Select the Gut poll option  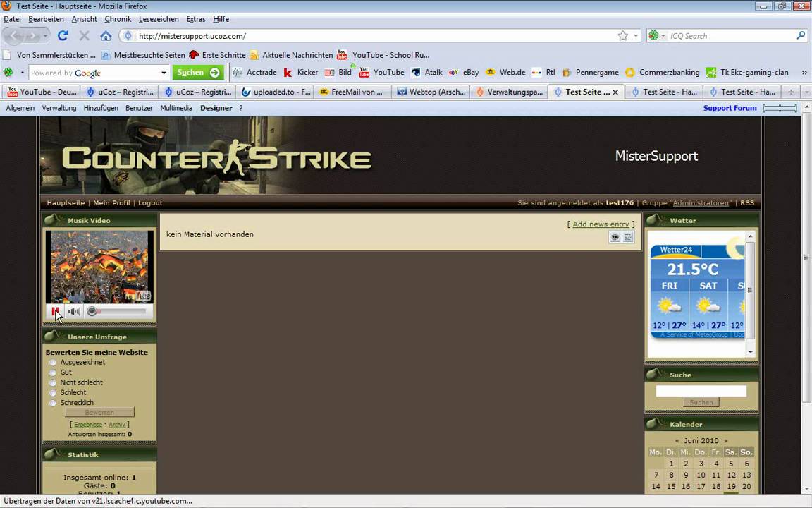point(52,373)
